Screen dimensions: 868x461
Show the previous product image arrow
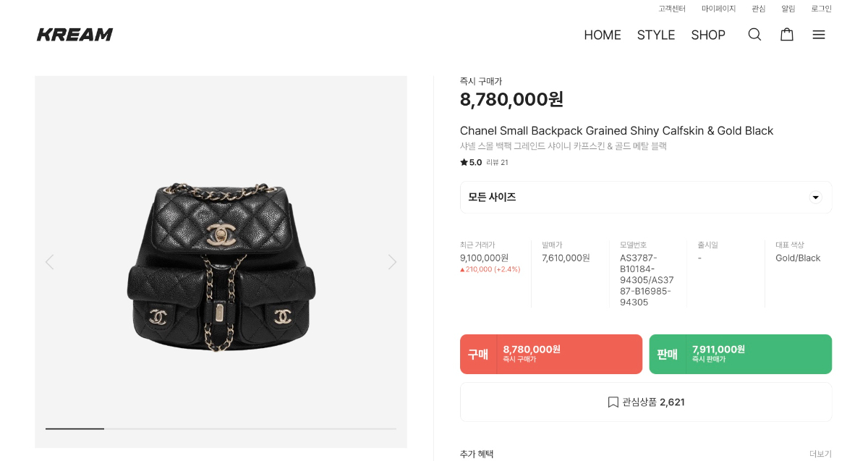[49, 262]
